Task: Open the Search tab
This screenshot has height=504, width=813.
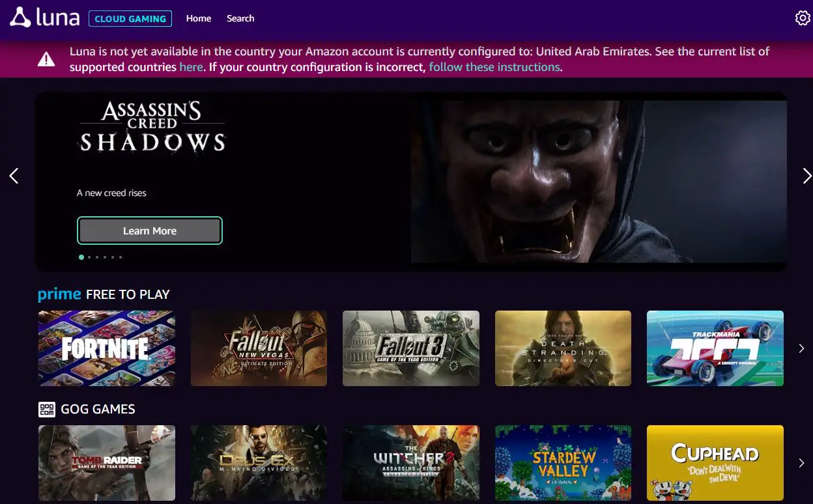Action: tap(240, 18)
